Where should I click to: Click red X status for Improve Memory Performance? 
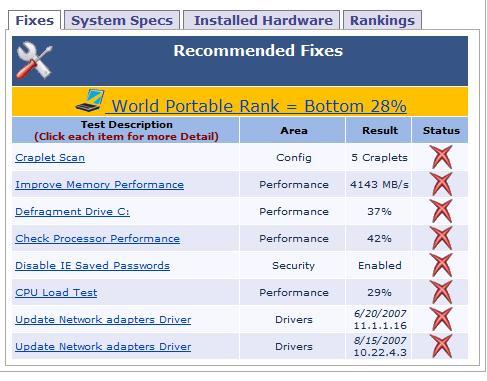pyautogui.click(x=441, y=184)
